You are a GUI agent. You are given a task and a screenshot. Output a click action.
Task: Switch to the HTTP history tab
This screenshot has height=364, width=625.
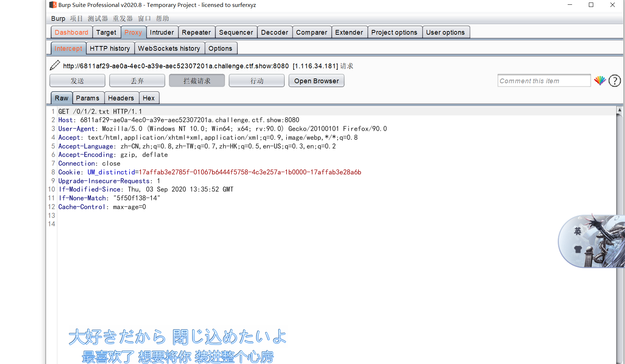[110, 48]
